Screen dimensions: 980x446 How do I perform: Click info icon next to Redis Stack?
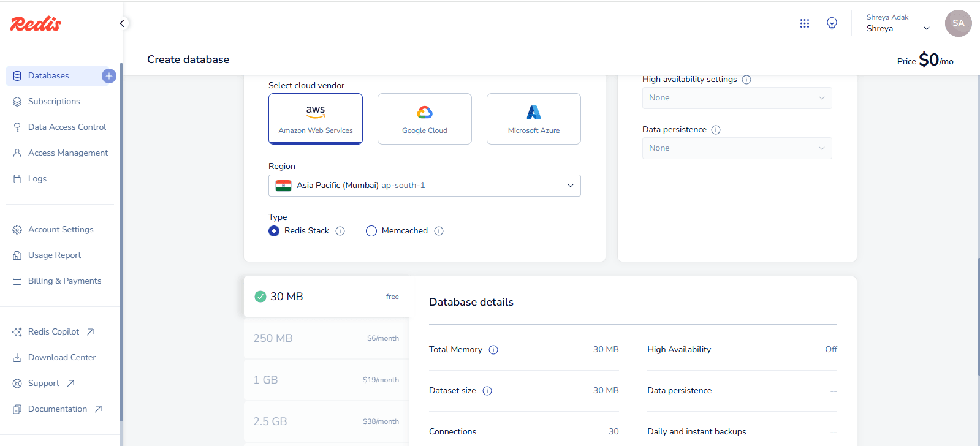point(340,231)
